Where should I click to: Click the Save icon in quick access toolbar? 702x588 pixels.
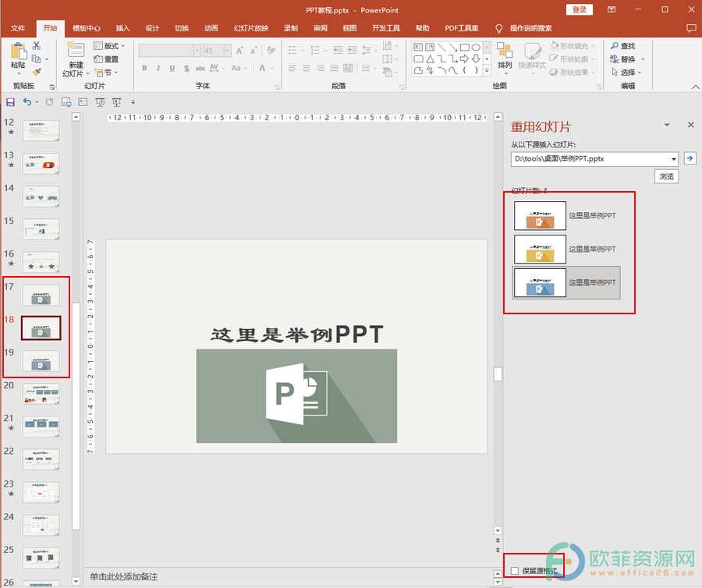pos(10,102)
